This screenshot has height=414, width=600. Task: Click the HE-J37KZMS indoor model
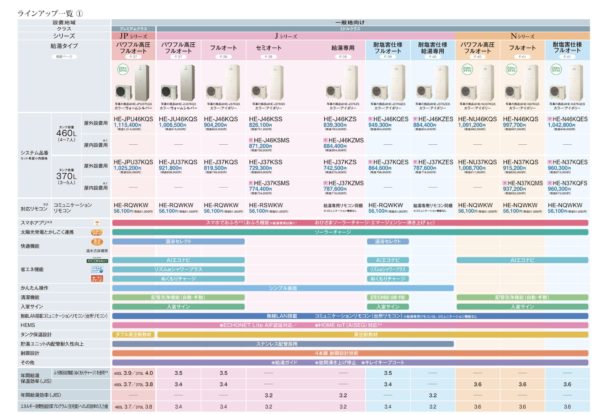tap(346, 183)
